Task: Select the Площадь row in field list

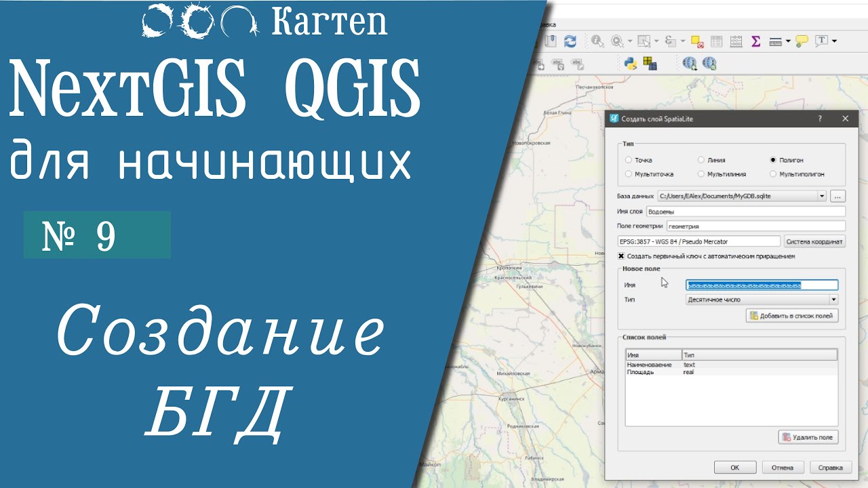Action: pyautogui.click(x=731, y=372)
